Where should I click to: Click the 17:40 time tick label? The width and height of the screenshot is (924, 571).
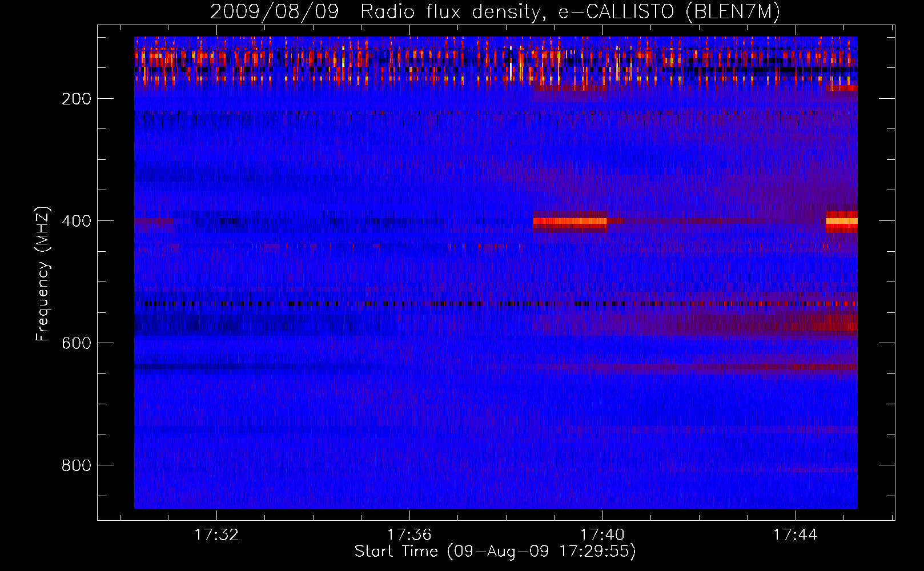click(602, 535)
